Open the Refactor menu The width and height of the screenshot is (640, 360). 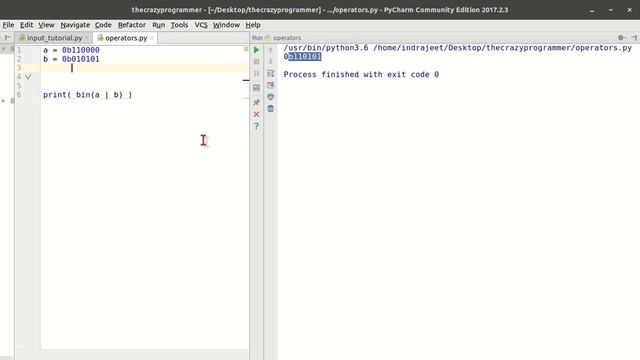pyautogui.click(x=132, y=25)
